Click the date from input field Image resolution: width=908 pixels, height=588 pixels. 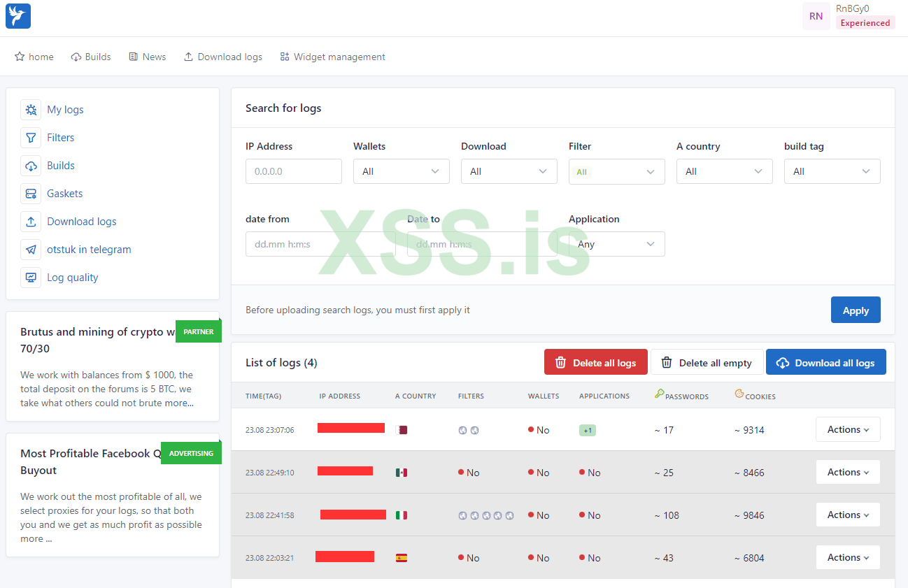(x=320, y=244)
